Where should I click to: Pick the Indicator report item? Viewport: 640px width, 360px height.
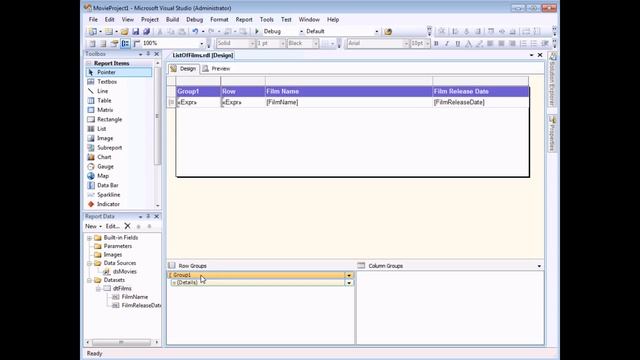pyautogui.click(x=108, y=204)
